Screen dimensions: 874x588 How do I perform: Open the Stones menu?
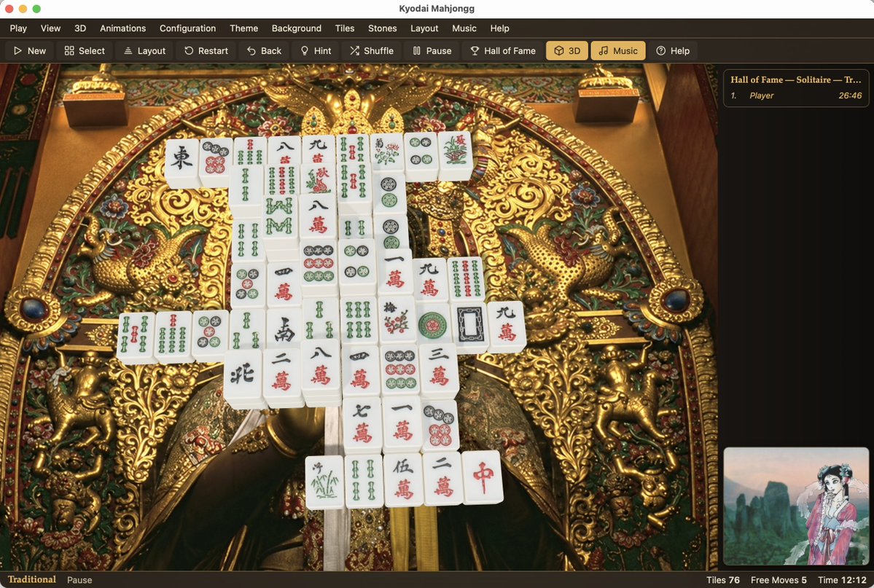click(383, 28)
